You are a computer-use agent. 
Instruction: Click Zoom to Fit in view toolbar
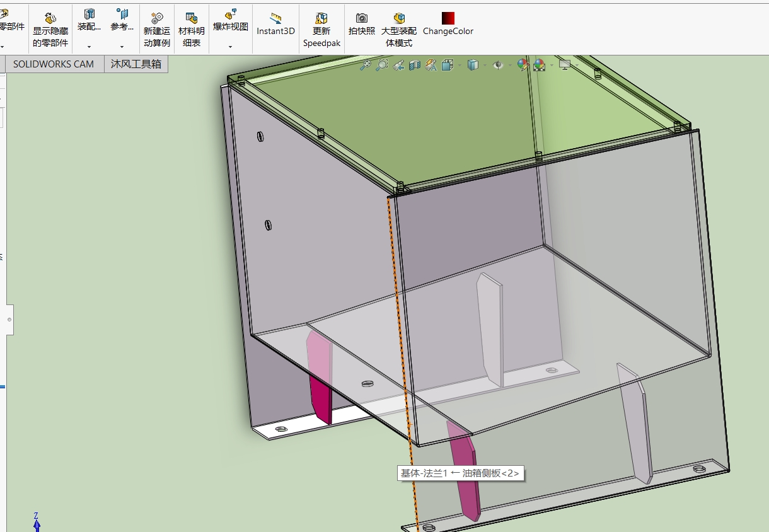click(x=365, y=64)
